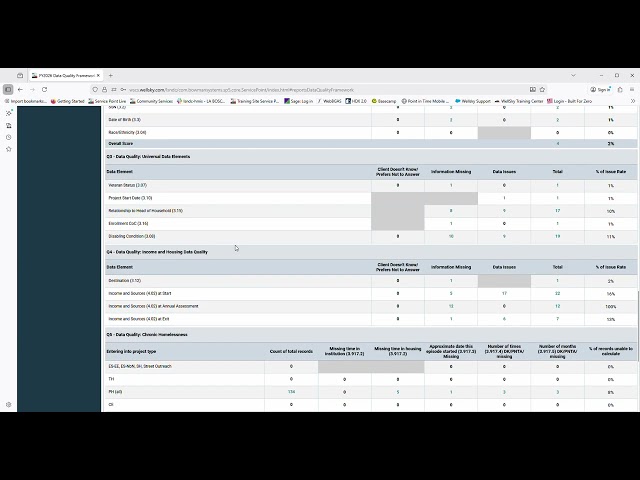
Task: Click the 100% issue rate for Annual Assessment
Action: [x=611, y=307]
